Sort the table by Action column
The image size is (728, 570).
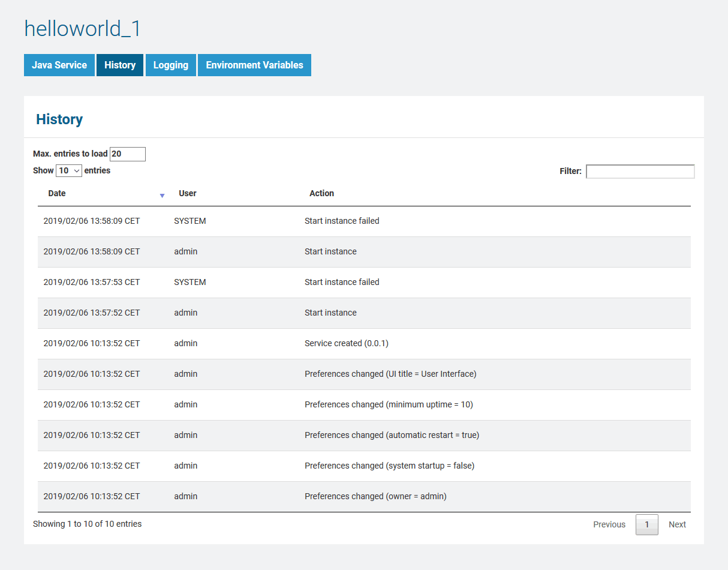click(321, 193)
